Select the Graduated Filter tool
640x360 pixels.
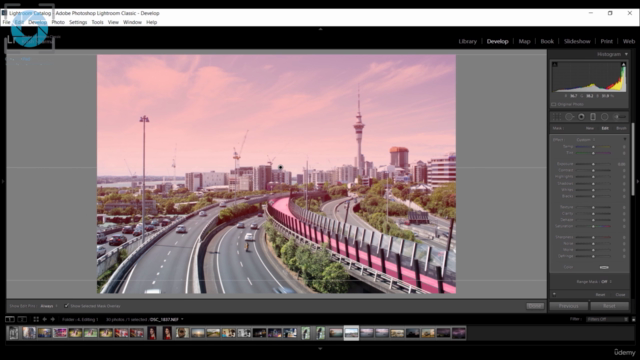tap(593, 117)
